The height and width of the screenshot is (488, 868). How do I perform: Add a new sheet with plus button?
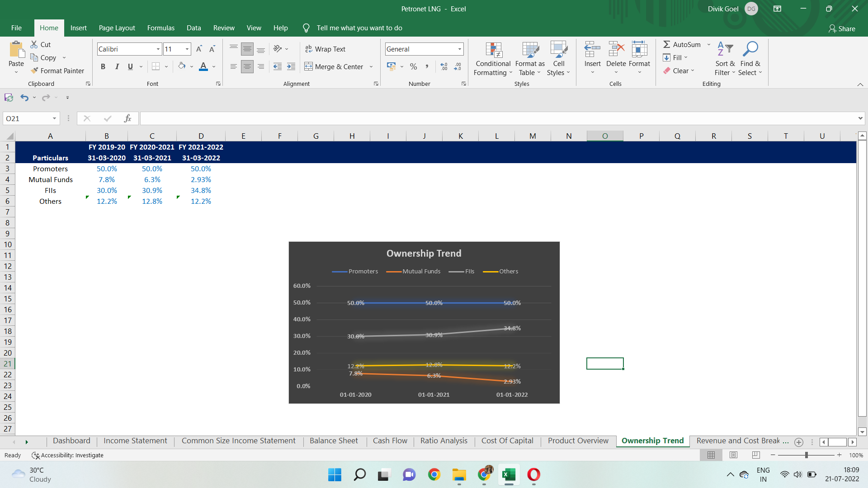pos(798,442)
